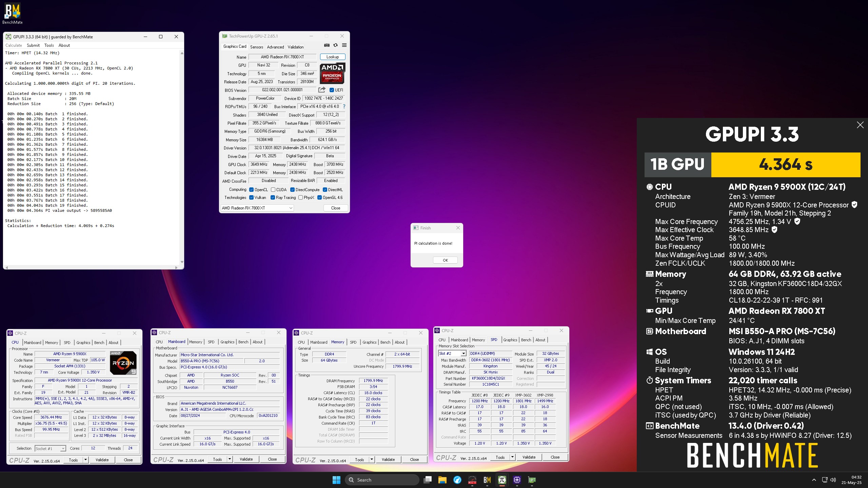The width and height of the screenshot is (868, 488).
Task: Click the Ryzen 9 logo in CPU-Z
Action: pos(123,363)
